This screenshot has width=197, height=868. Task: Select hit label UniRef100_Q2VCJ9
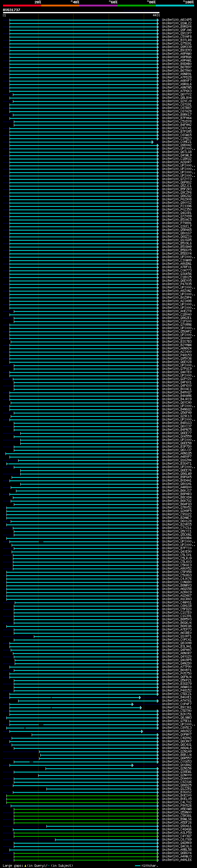point(177,101)
